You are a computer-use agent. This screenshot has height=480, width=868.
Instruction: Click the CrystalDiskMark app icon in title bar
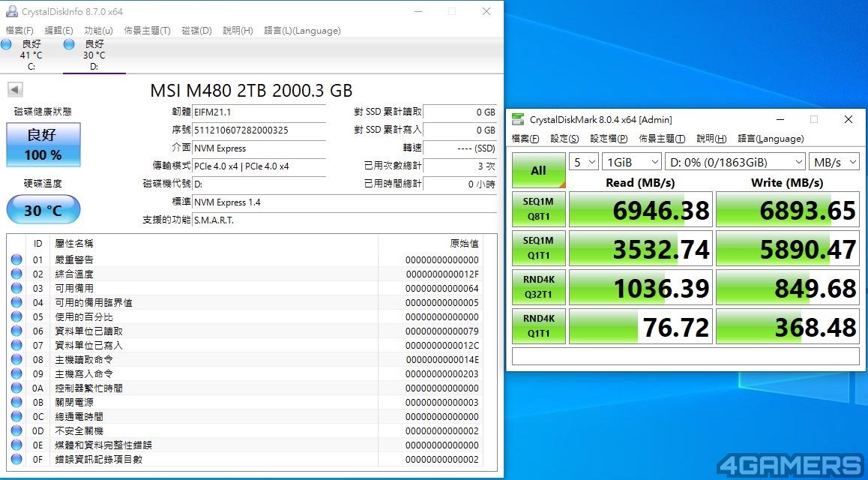[518, 119]
